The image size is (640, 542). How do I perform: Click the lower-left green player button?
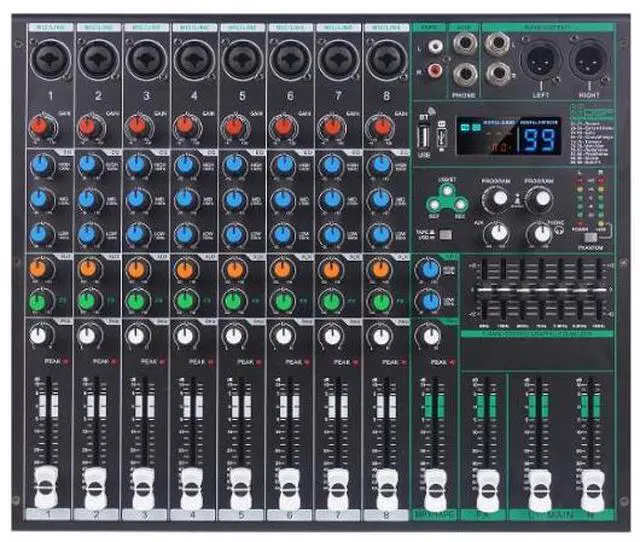click(434, 204)
